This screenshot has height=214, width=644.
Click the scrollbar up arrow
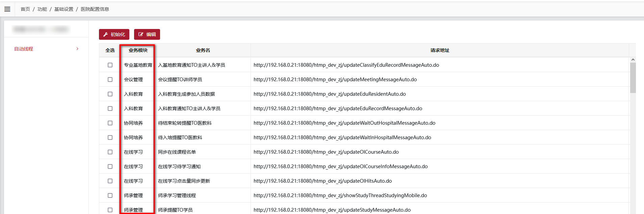click(x=633, y=60)
